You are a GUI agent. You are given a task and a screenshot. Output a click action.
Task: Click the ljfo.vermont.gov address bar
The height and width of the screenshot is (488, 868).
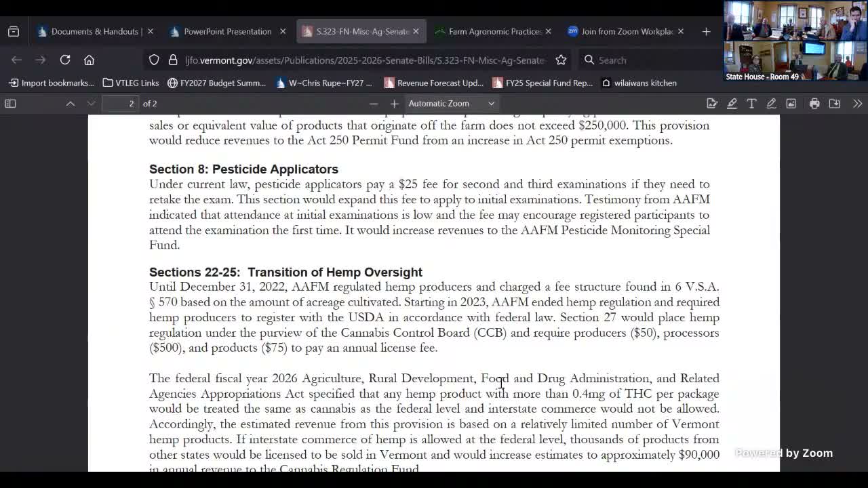pos(365,60)
